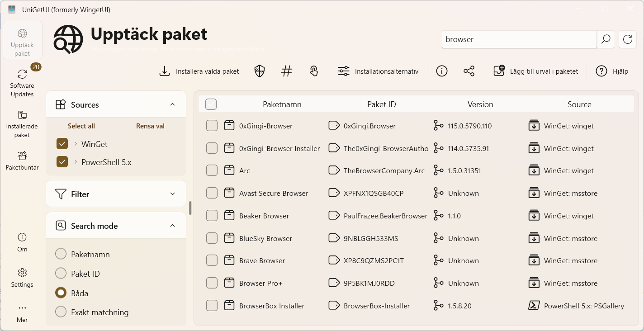Click the search magnifier icon
The height and width of the screenshot is (331, 644).
(606, 39)
